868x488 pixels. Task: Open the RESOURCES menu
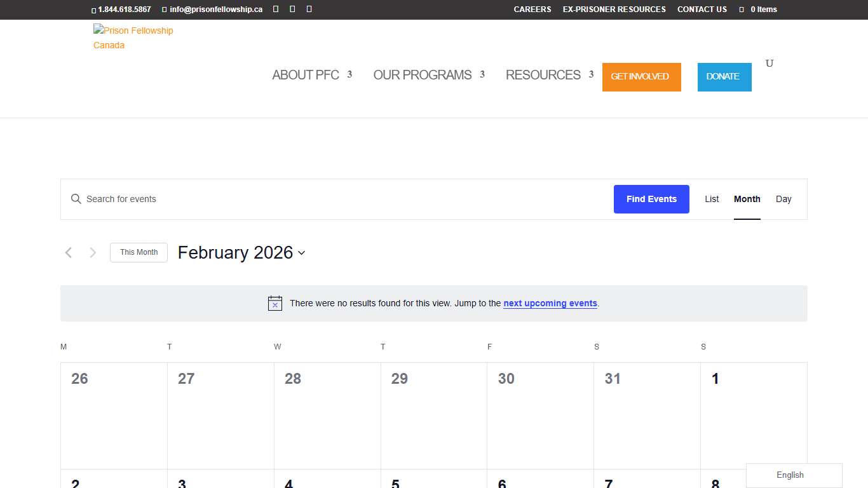tap(543, 75)
